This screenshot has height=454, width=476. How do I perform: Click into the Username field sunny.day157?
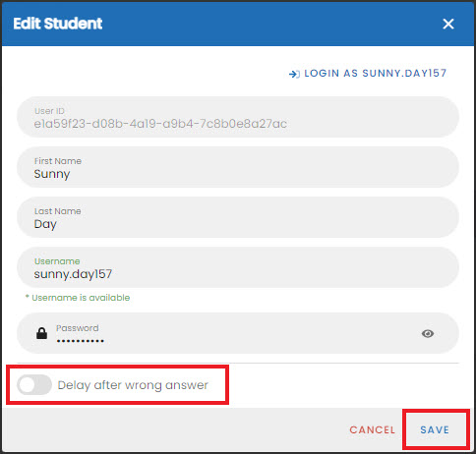tap(238, 267)
